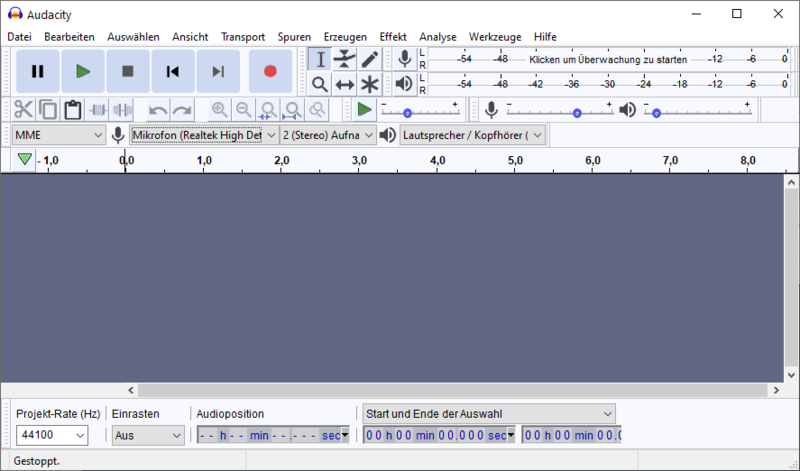Skip to end of project
This screenshot has width=800, height=471.
(x=218, y=71)
